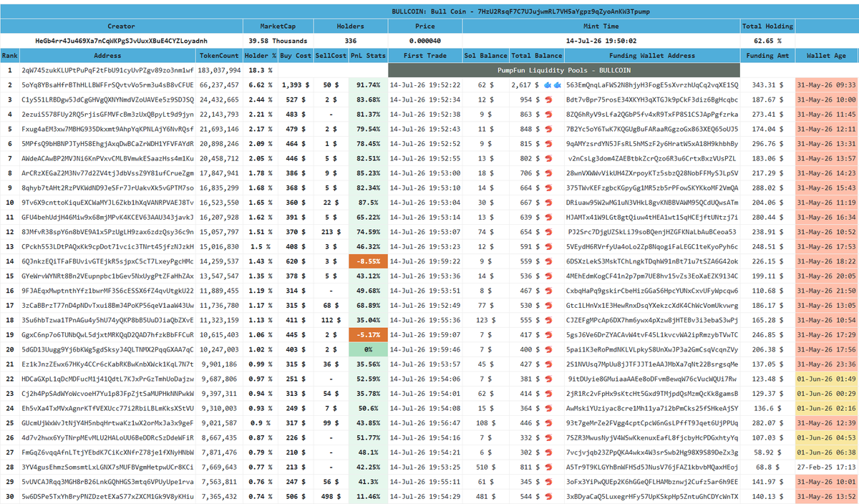Click the shrimp icon beside 848 $ balance
The image size is (859, 504).
click(x=548, y=129)
